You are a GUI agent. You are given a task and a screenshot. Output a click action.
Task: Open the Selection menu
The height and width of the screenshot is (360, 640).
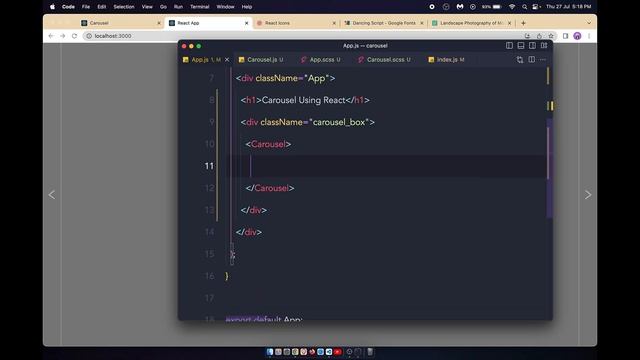pyautogui.click(x=124, y=7)
